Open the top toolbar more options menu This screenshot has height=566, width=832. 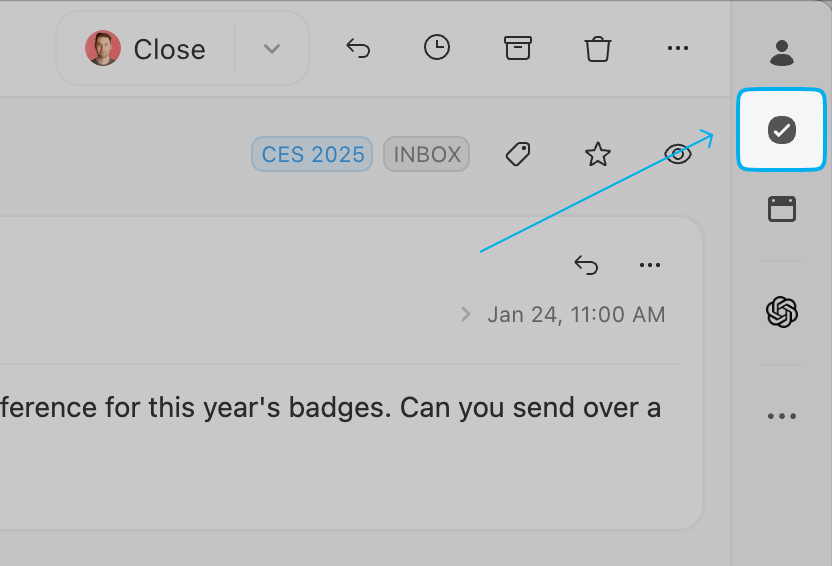click(x=677, y=48)
